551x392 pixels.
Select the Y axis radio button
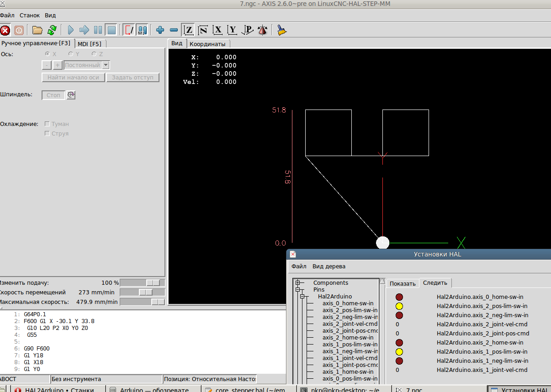[x=71, y=54]
